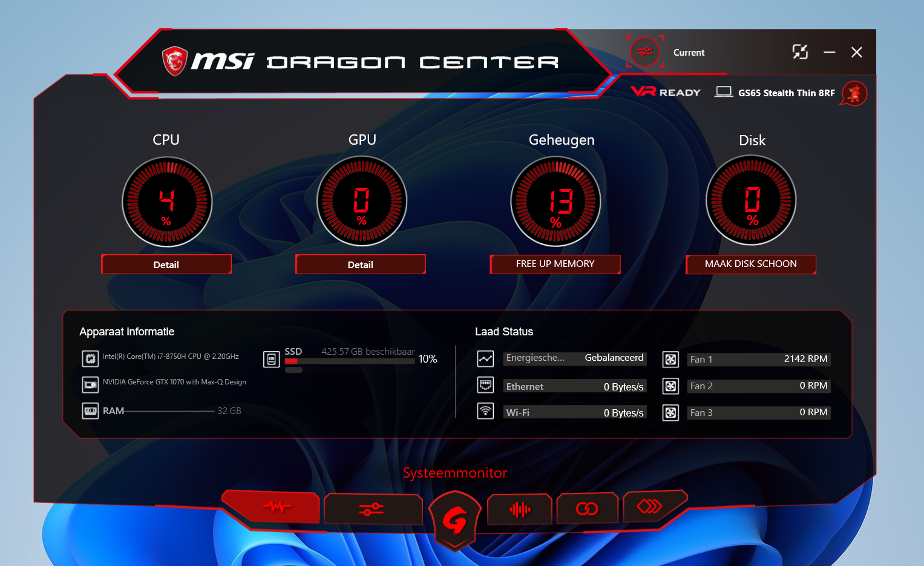The image size is (924, 566).
Task: Click the Current profile label
Action: [x=689, y=53]
